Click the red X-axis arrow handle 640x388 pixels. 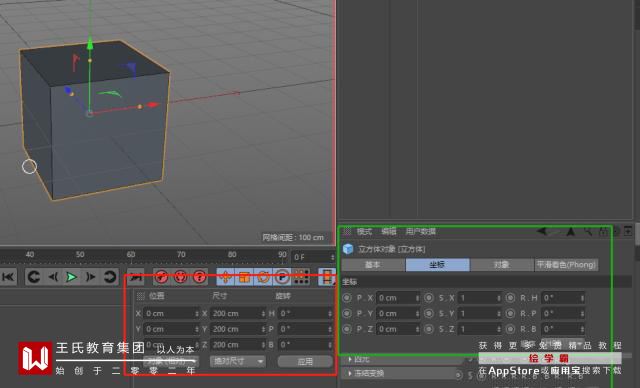point(153,105)
